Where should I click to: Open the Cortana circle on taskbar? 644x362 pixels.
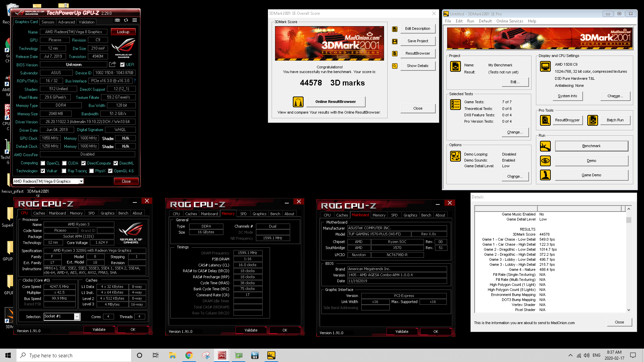pos(140,355)
